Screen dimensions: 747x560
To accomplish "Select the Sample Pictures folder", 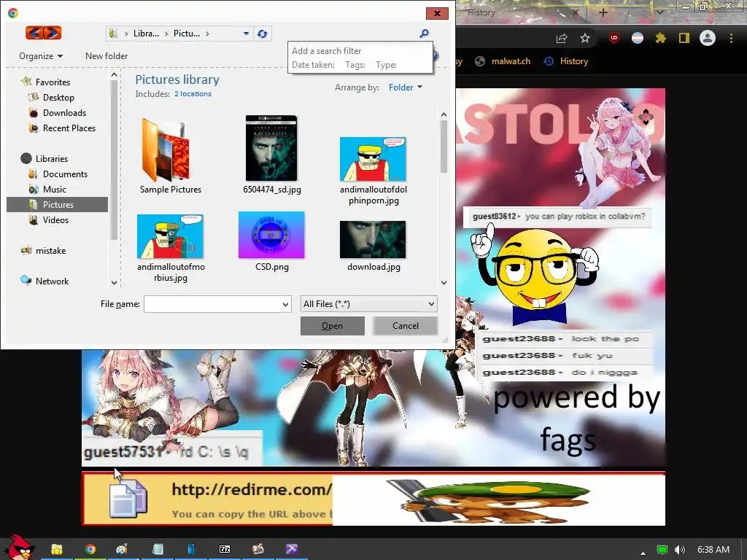I will click(171, 156).
